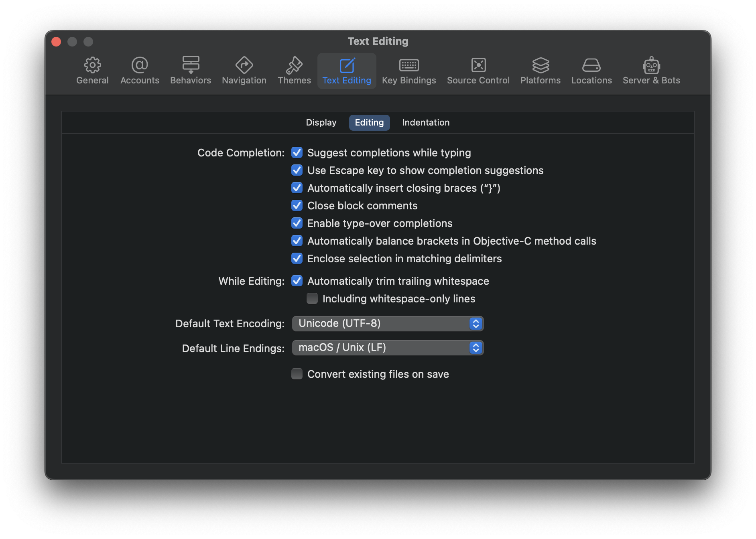Image resolution: width=756 pixels, height=539 pixels.
Task: Switch to the Indentation tab
Action: tap(426, 123)
